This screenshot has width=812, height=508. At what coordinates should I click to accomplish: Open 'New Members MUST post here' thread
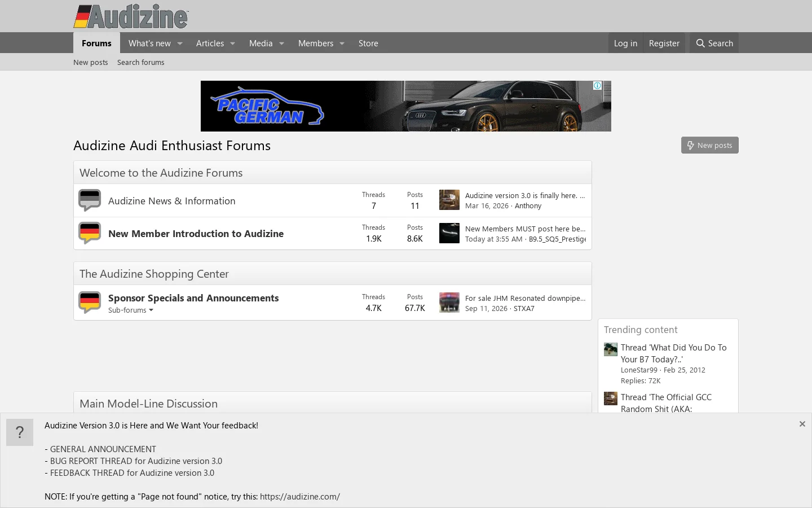click(525, 229)
